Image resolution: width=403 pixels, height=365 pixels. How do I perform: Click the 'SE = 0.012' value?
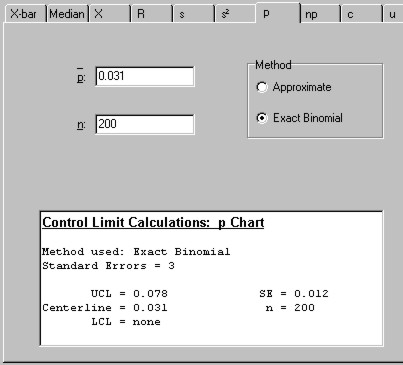[294, 294]
